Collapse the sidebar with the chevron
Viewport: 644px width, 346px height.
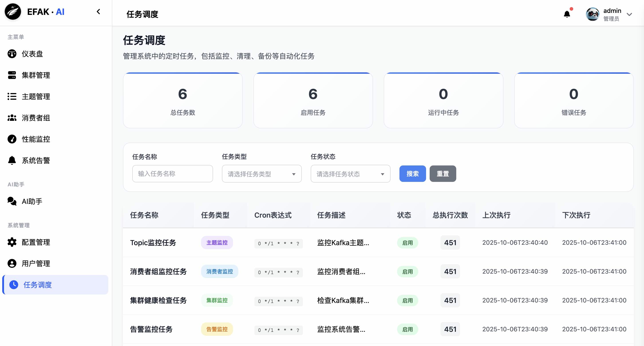98,12
